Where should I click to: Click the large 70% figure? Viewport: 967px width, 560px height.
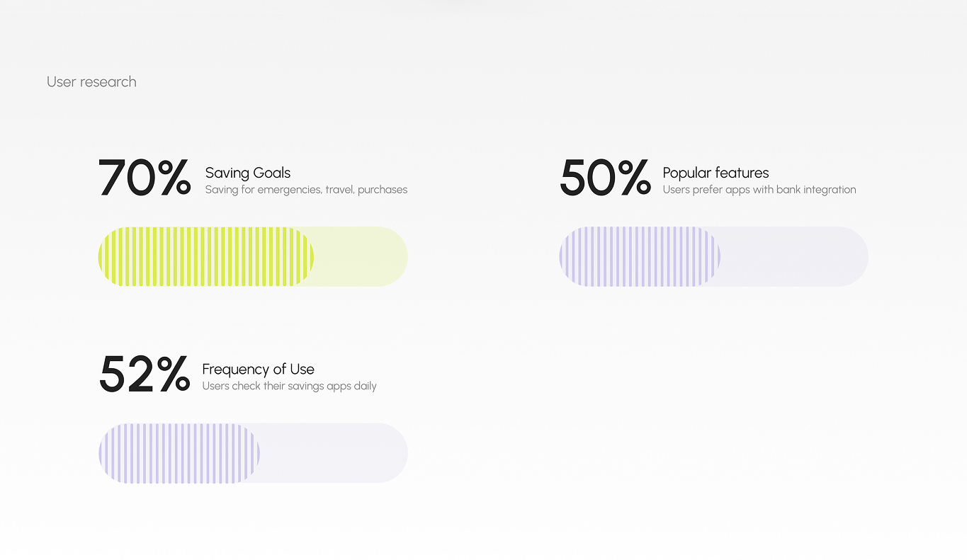(x=145, y=178)
